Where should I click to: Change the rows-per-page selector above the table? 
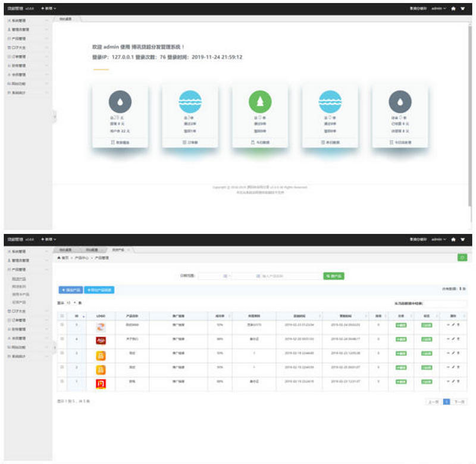tap(71, 303)
